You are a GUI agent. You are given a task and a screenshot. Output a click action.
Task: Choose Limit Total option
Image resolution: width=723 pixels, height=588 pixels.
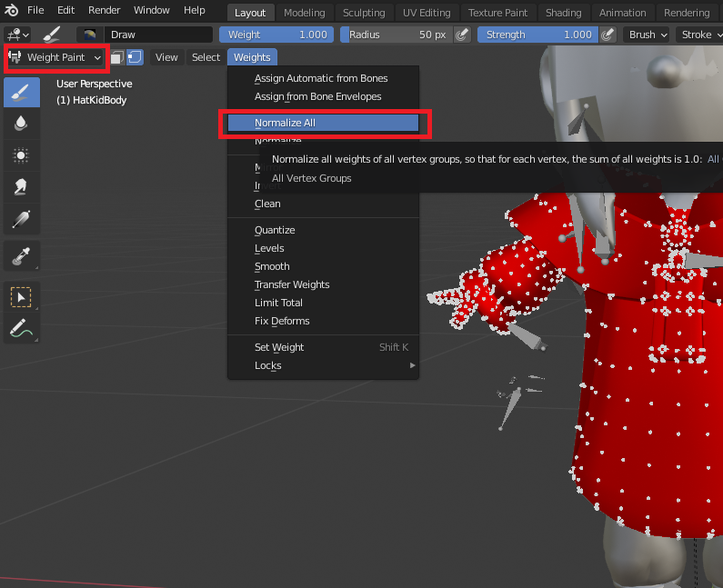pos(323,303)
